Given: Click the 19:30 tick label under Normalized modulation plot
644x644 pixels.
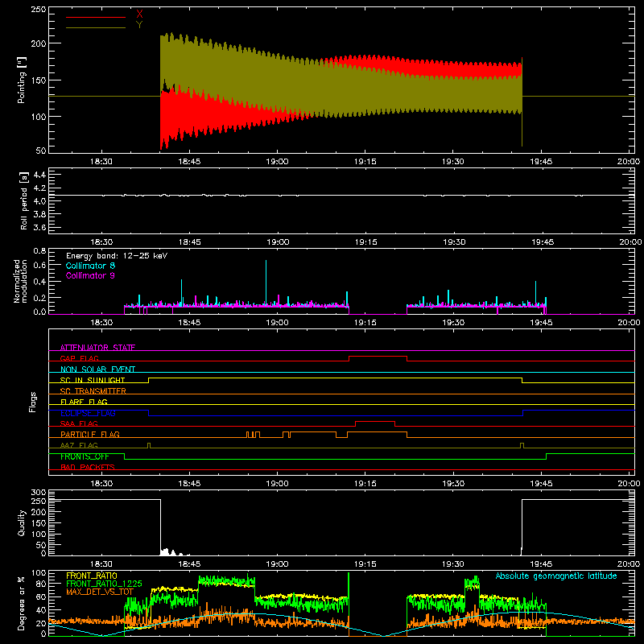Looking at the screenshot, I should click(x=453, y=323).
